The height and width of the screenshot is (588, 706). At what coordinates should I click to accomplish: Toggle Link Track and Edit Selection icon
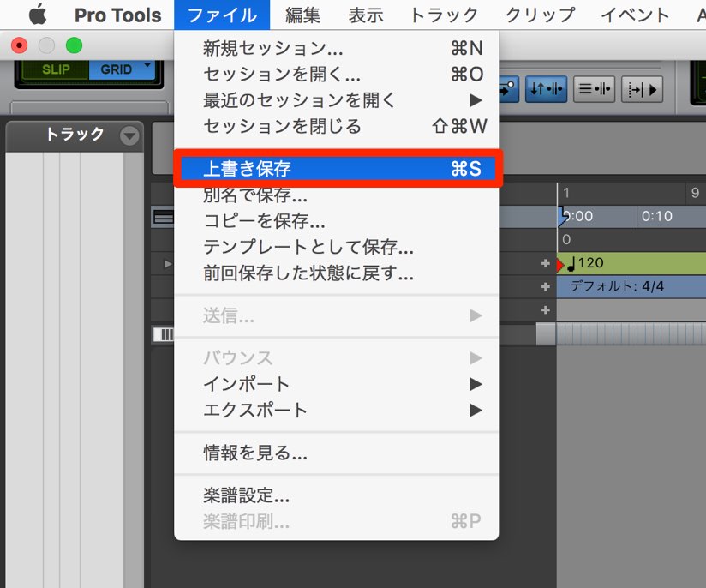click(x=594, y=89)
